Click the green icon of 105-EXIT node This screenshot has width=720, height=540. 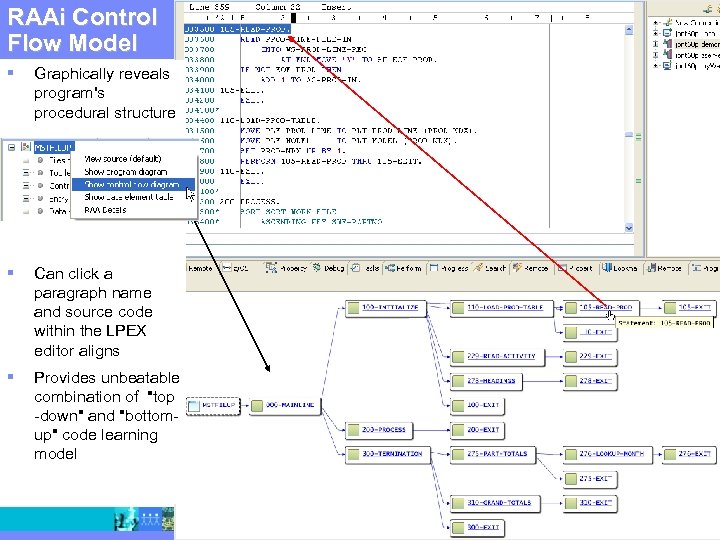(670, 308)
